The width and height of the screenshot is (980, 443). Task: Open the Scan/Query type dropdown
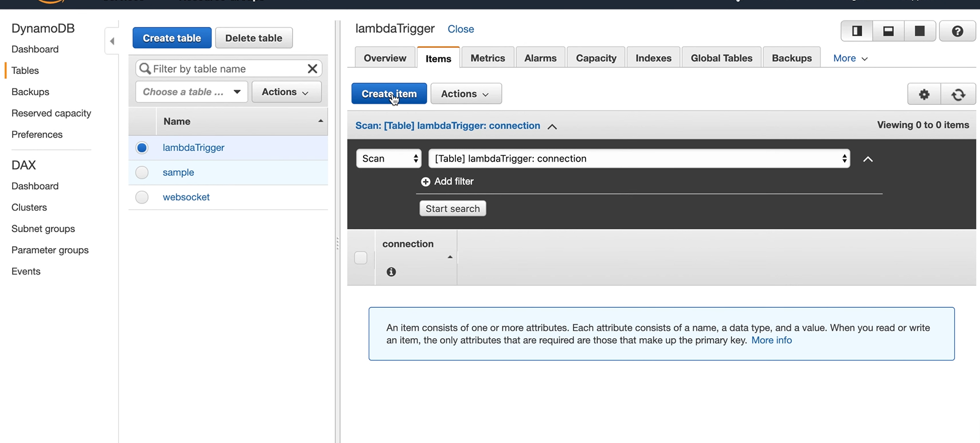[x=389, y=159]
